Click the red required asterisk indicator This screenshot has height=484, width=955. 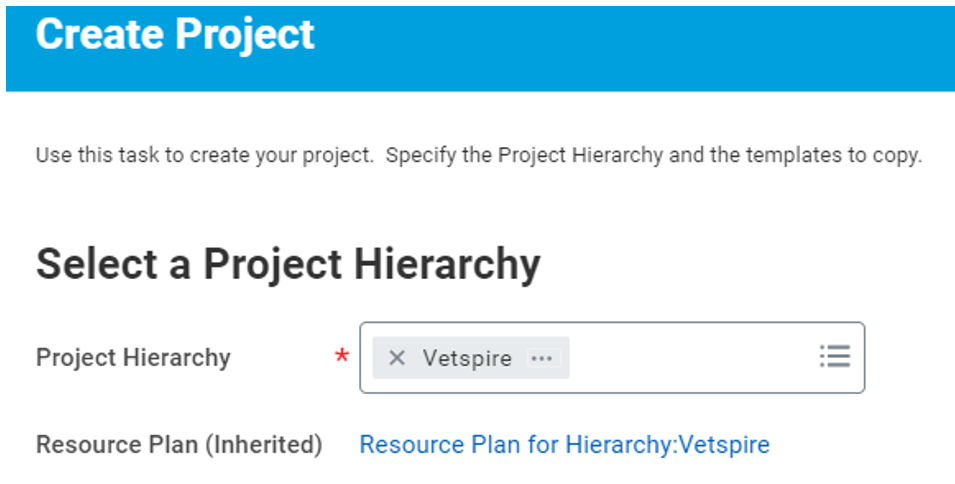point(342,357)
